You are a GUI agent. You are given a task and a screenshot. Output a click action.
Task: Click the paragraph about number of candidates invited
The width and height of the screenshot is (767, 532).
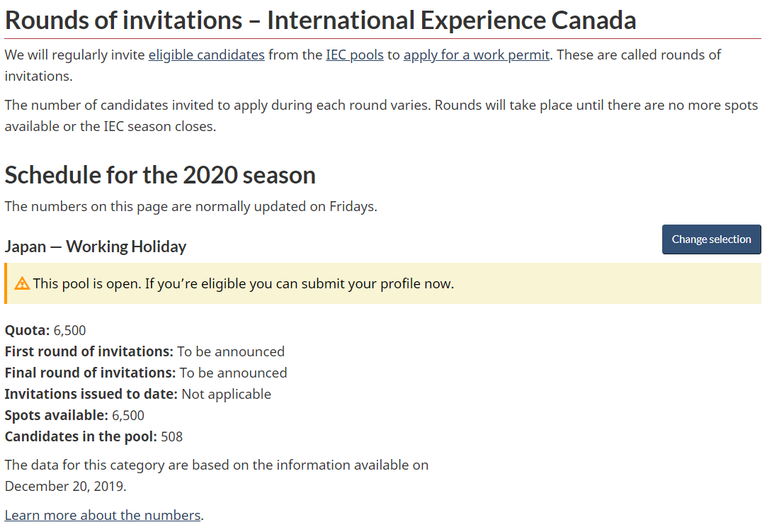382,115
